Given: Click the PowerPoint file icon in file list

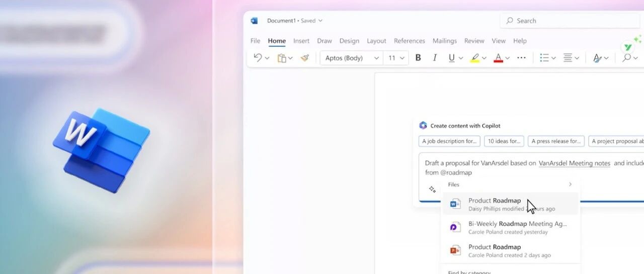Looking at the screenshot, I should point(455,250).
